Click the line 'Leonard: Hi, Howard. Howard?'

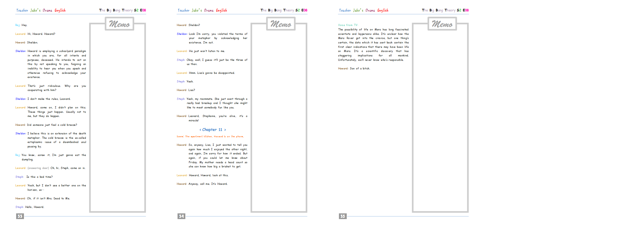pyautogui.click(x=35, y=34)
